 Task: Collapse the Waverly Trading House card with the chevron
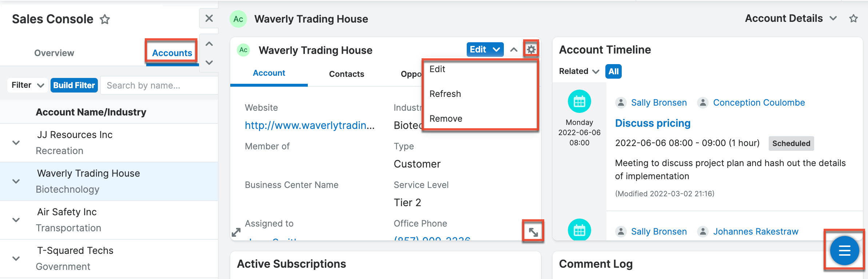[514, 50]
